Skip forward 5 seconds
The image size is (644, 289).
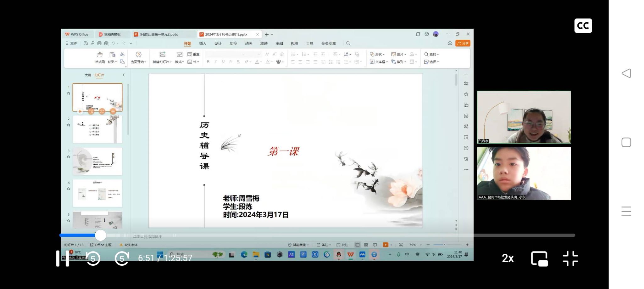(x=122, y=258)
